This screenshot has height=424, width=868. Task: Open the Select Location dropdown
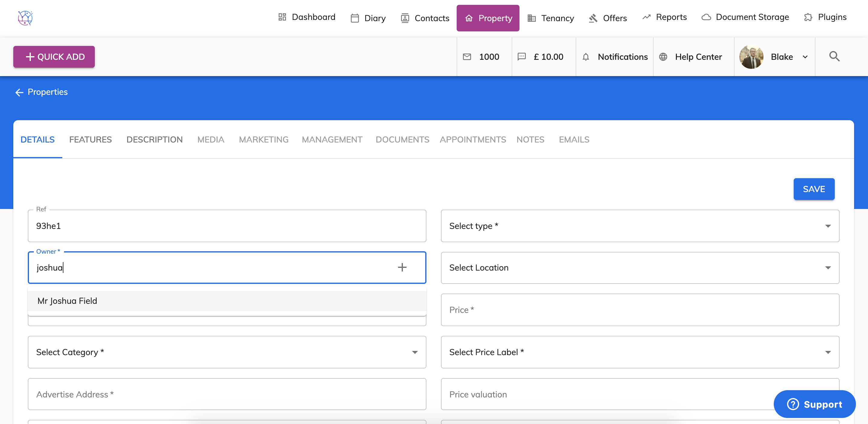[828, 268]
